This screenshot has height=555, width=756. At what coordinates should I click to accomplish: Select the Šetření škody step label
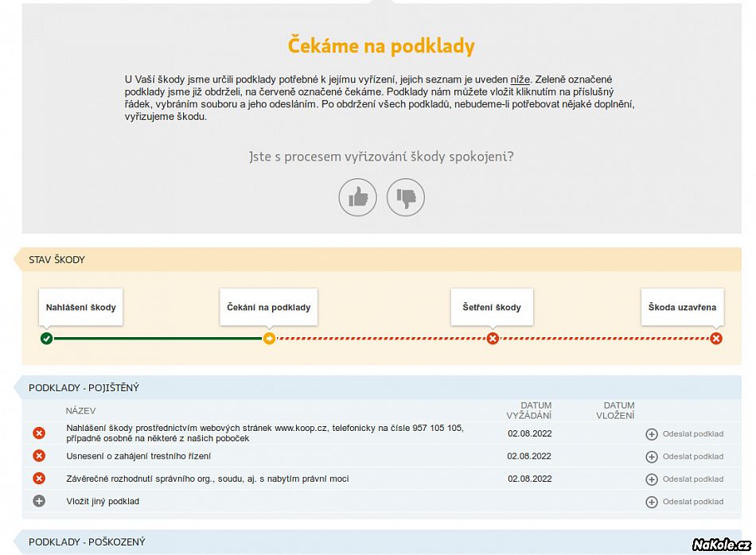click(x=492, y=308)
